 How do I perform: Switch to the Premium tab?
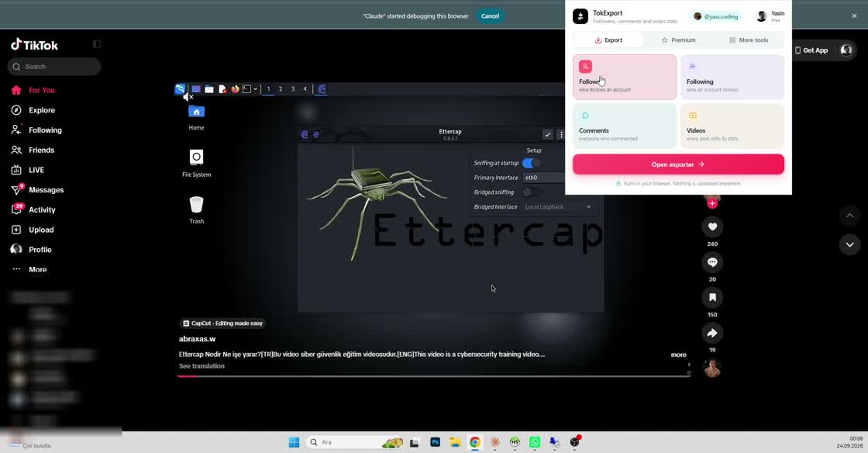click(x=678, y=40)
